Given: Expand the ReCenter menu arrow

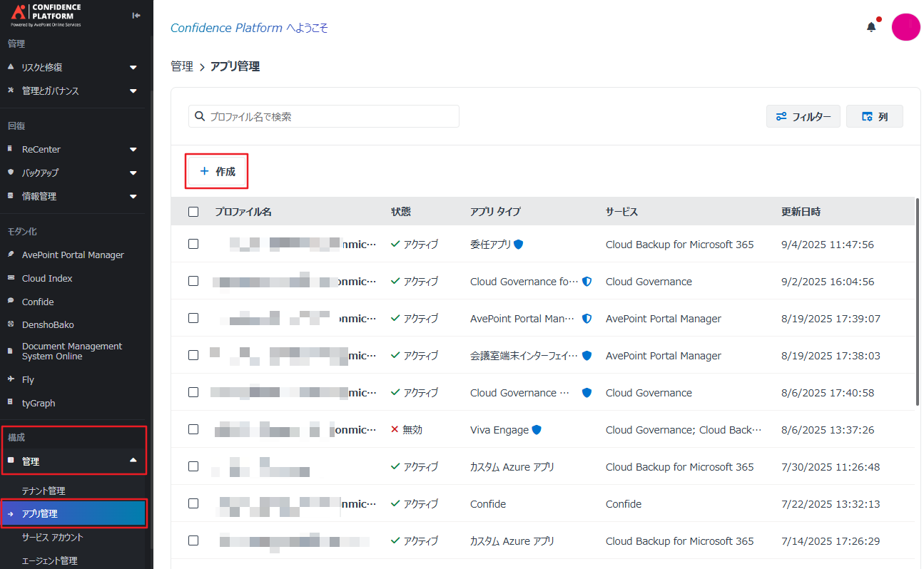Looking at the screenshot, I should tap(133, 150).
